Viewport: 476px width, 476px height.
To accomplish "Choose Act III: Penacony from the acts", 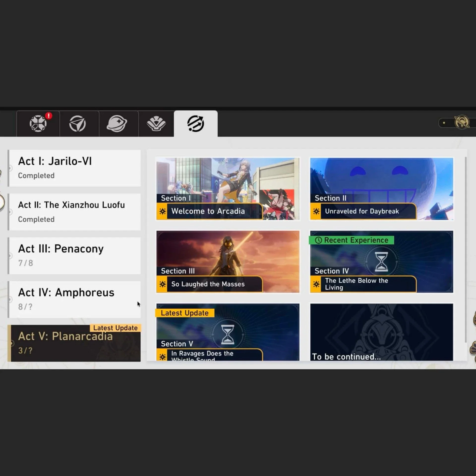I will tap(74, 256).
